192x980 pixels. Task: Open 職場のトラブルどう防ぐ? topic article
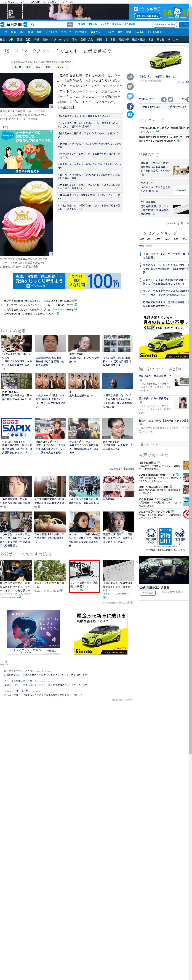(164, 169)
